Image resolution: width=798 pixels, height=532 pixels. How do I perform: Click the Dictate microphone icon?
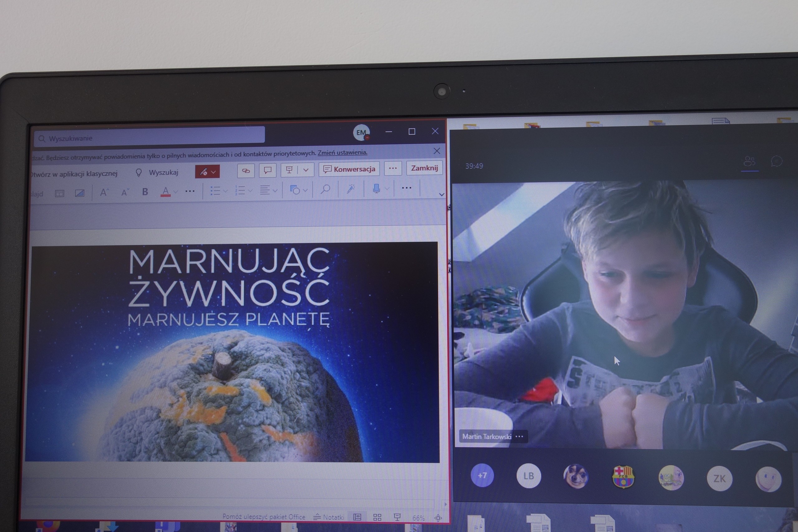[x=376, y=188]
